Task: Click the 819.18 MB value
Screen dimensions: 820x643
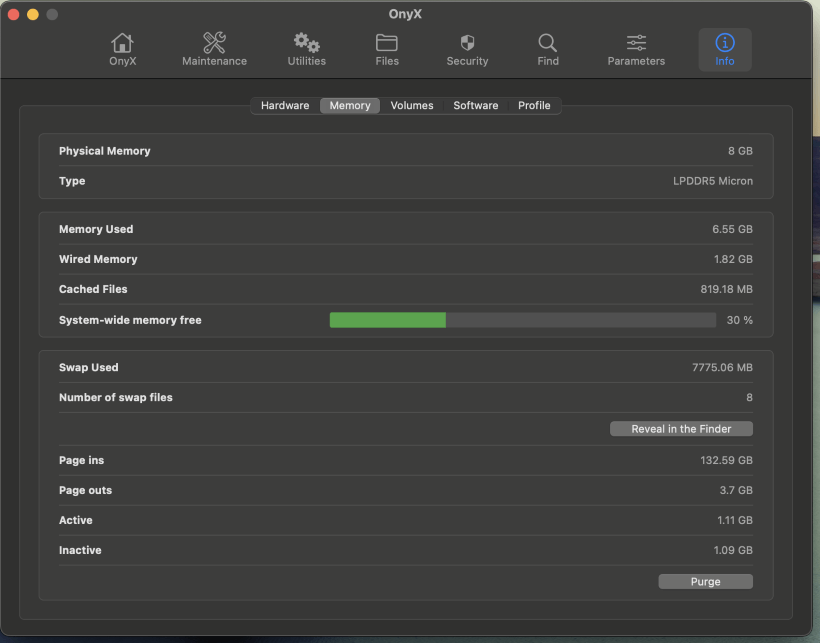Action: point(726,289)
